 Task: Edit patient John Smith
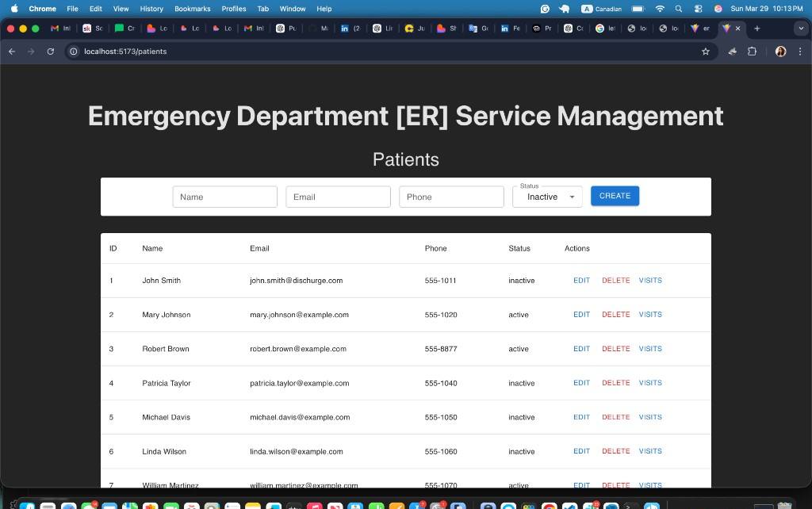pos(581,280)
